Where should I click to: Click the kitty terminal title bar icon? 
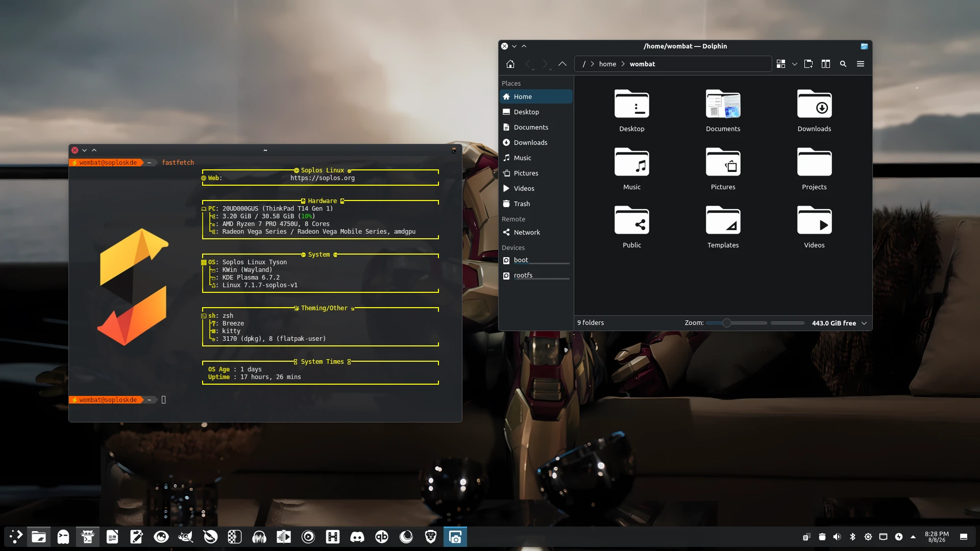(454, 151)
